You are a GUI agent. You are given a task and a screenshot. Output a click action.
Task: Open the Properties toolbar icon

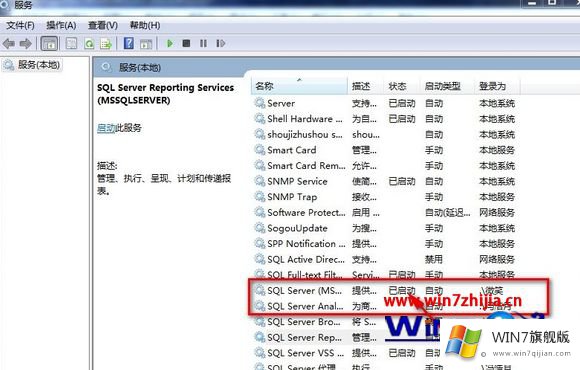(x=71, y=44)
